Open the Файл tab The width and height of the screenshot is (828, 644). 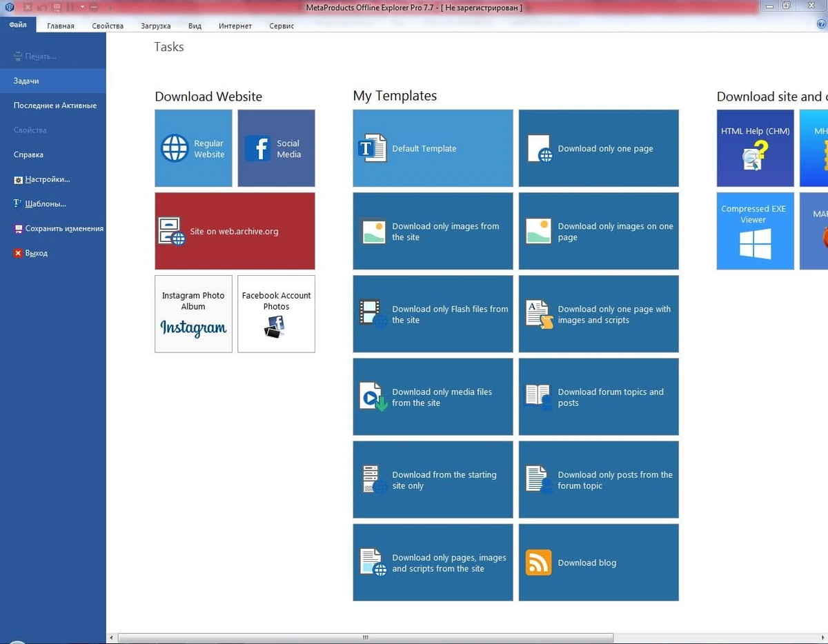click(18, 25)
